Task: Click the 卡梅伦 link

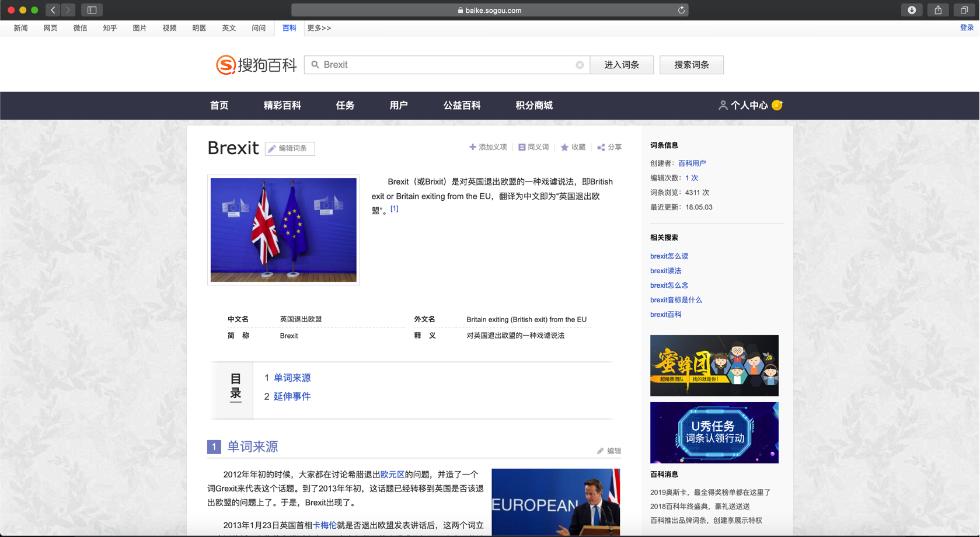Action: point(325,525)
